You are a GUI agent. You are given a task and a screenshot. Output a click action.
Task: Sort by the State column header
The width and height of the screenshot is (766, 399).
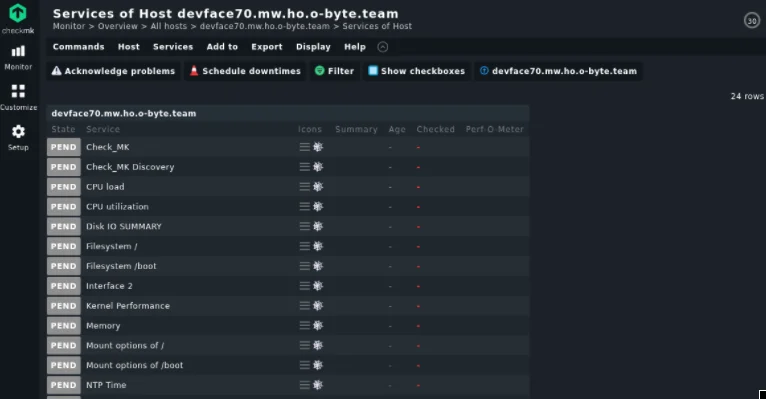[64, 129]
